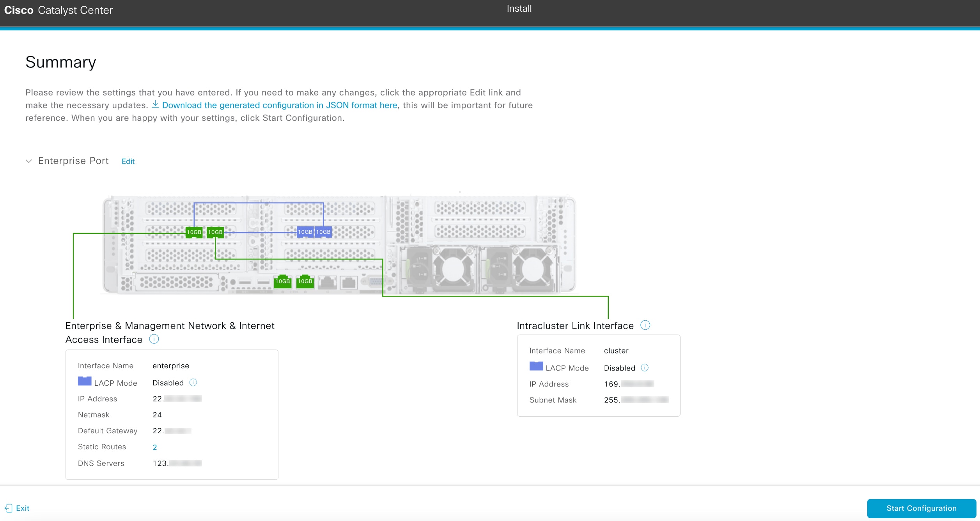The image size is (980, 521).
Task: Open info for the Enterprise Access Interface
Action: [154, 339]
